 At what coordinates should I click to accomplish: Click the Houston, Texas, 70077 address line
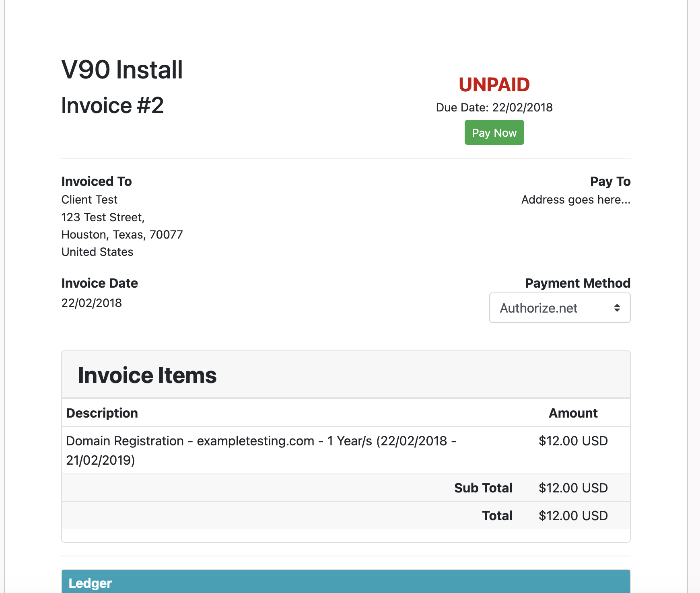[122, 235]
